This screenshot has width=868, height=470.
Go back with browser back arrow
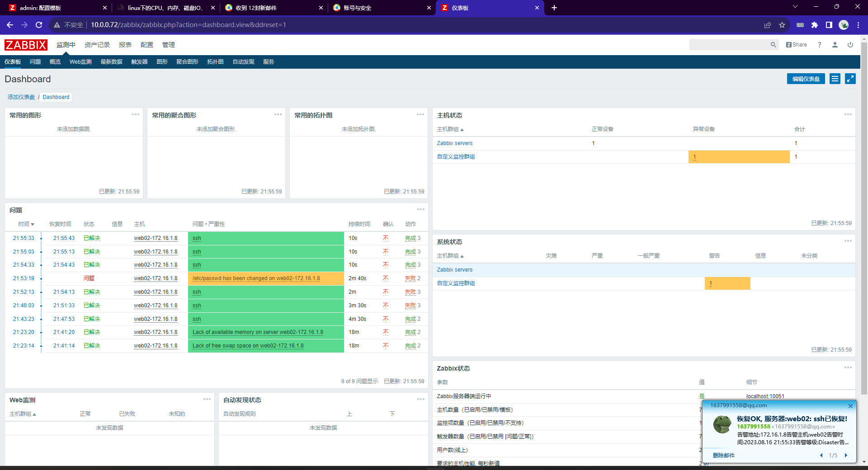click(x=10, y=25)
